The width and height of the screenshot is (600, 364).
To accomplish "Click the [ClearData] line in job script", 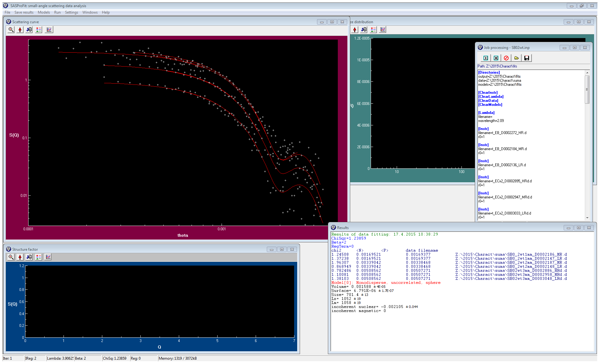I will [x=488, y=101].
